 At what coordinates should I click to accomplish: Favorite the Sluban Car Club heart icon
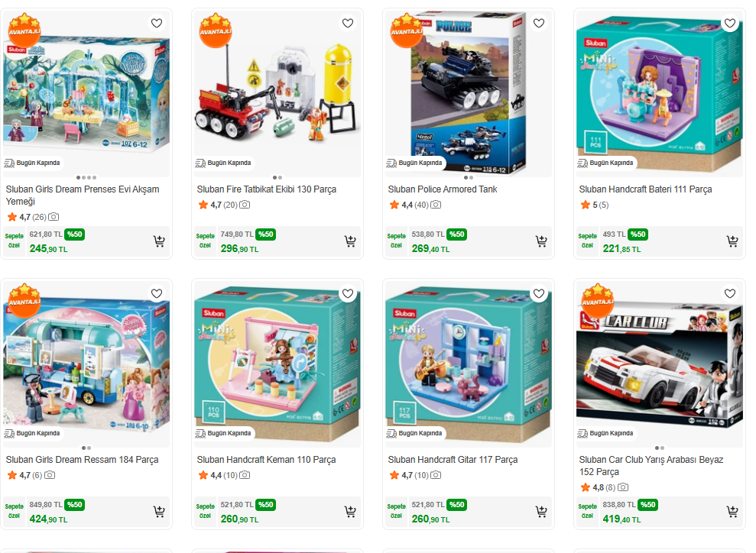coord(729,293)
